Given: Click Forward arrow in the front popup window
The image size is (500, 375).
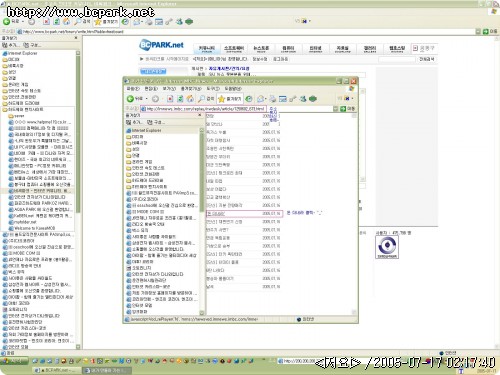Looking at the screenshot, I should pyautogui.click(x=155, y=99).
